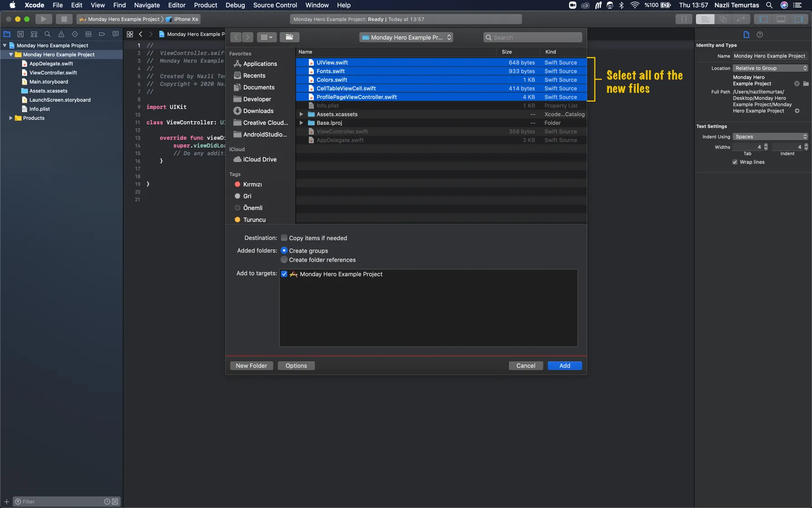Uncheck the Monday Hero Example Project target

(x=284, y=274)
